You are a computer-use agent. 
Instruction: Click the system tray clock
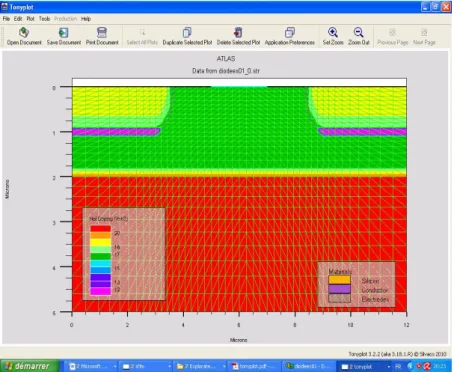click(439, 366)
